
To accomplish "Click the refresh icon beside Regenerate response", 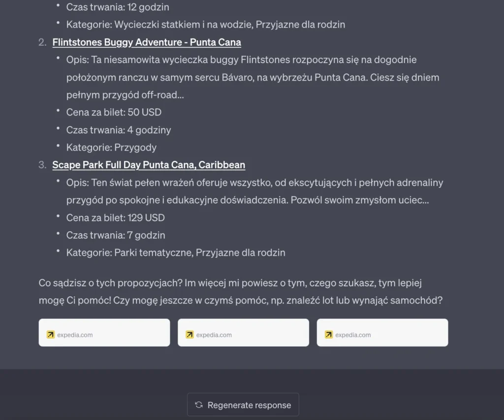I will pyautogui.click(x=198, y=405).
